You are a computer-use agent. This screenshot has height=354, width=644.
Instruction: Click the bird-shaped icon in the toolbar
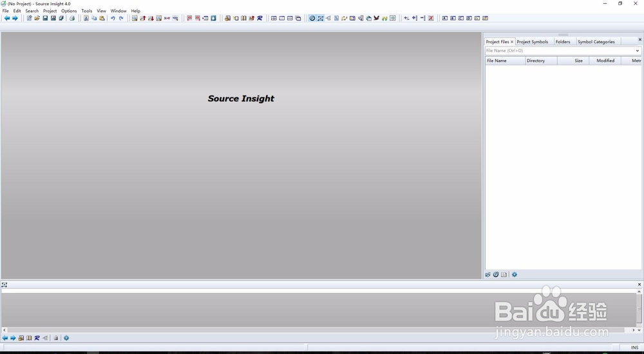376,18
